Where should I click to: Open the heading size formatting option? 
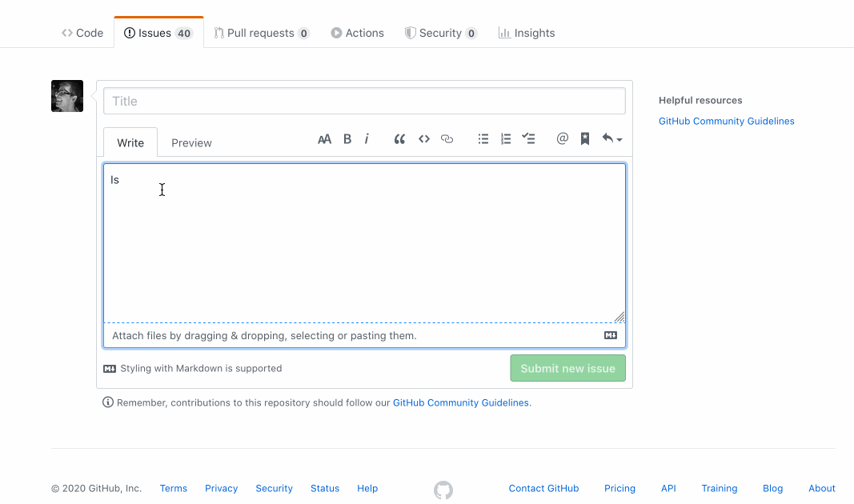pyautogui.click(x=324, y=138)
